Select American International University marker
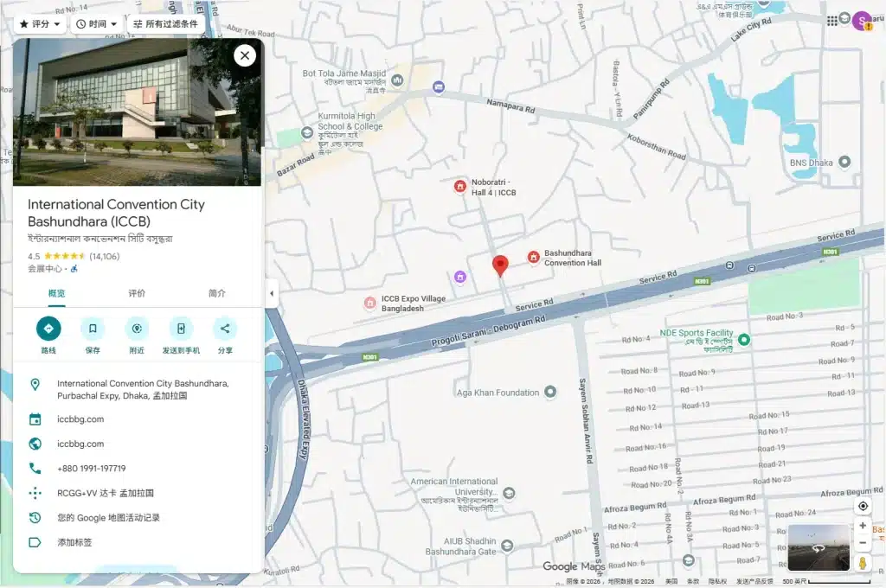This screenshot has width=886, height=588. (x=509, y=493)
